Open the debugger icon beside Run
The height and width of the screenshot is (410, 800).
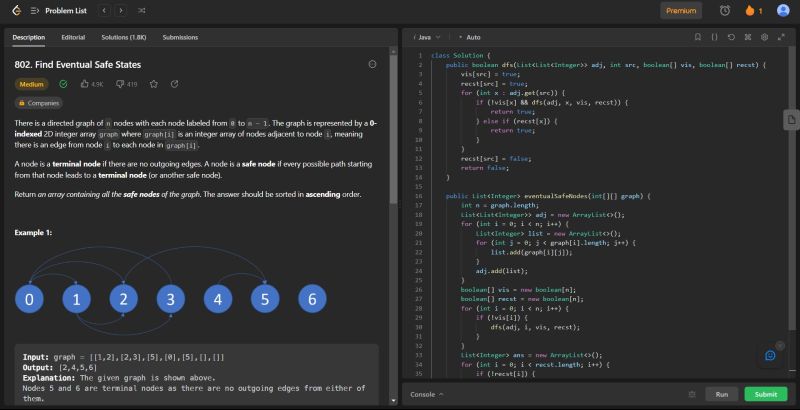pyautogui.click(x=692, y=394)
